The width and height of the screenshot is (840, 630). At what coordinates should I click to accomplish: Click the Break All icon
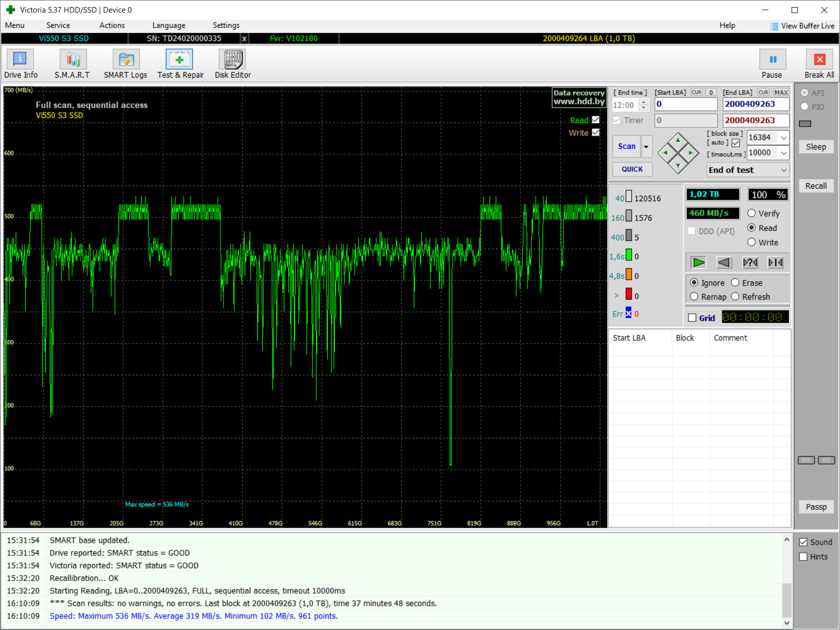819,60
